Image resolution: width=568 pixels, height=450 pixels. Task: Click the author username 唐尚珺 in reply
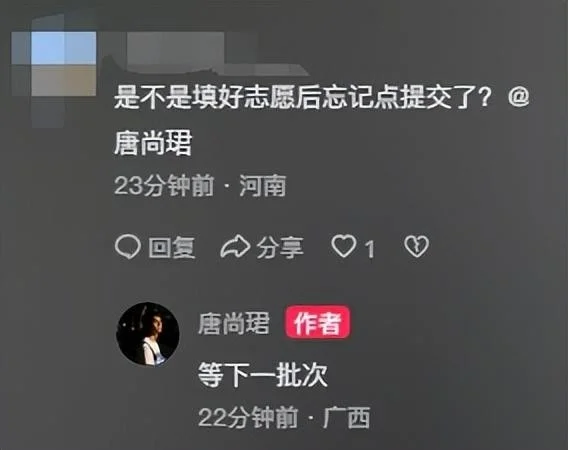234,323
